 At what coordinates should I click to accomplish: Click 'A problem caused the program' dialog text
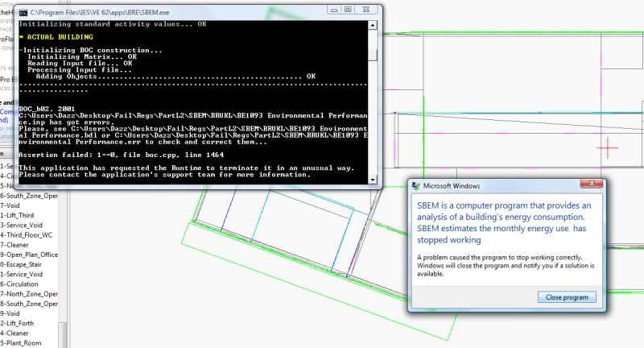pyautogui.click(x=506, y=265)
